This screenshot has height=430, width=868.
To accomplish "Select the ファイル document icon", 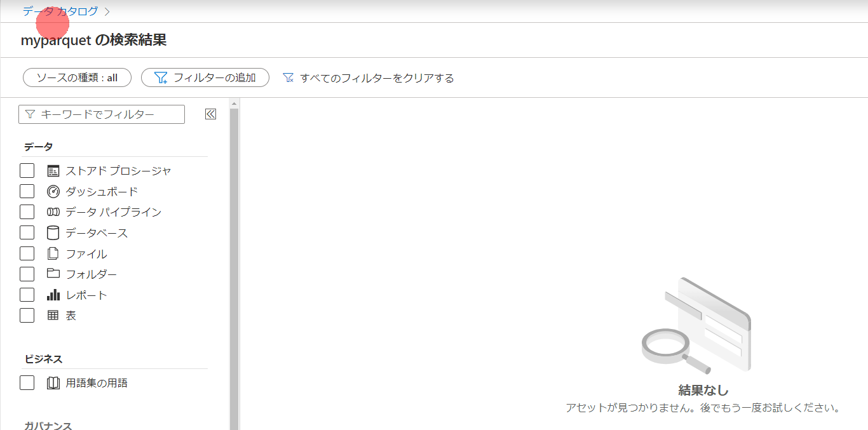I will pos(53,253).
